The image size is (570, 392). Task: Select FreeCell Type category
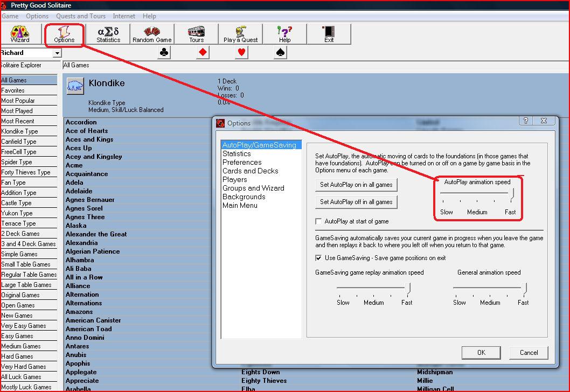coord(29,152)
